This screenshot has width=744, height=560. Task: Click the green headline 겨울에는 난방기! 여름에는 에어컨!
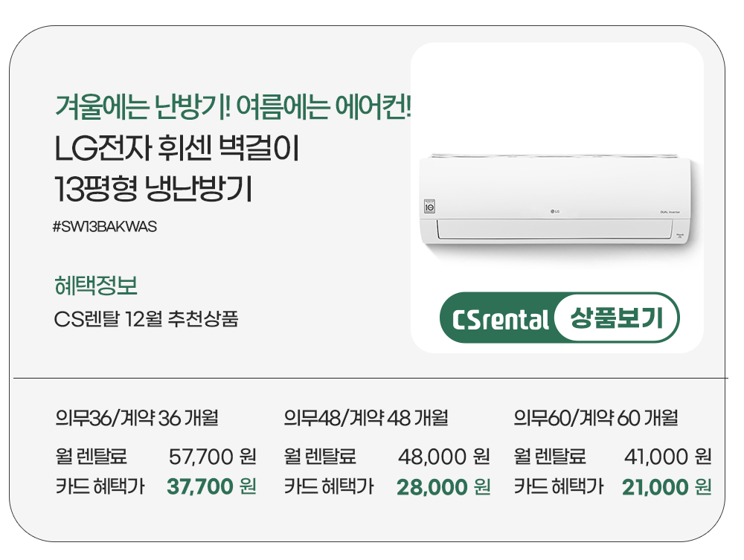pyautogui.click(x=234, y=109)
